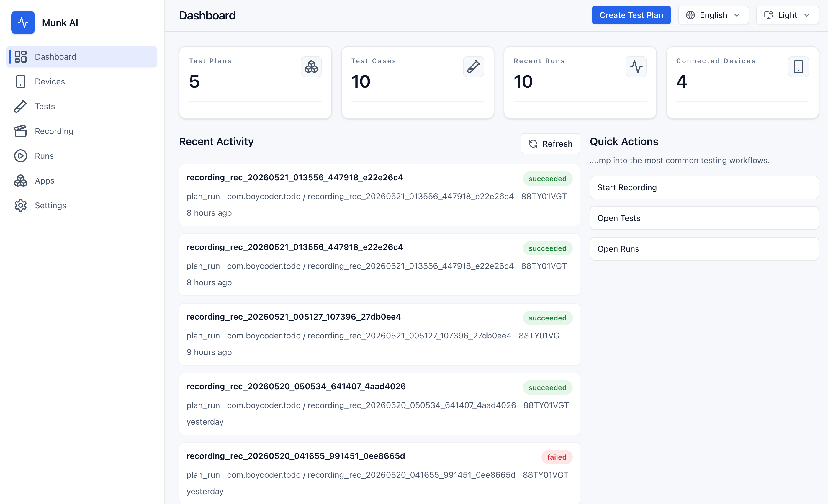Screen dimensions: 828x504
Task: Click the Create Test Plan button
Action: [x=631, y=15]
